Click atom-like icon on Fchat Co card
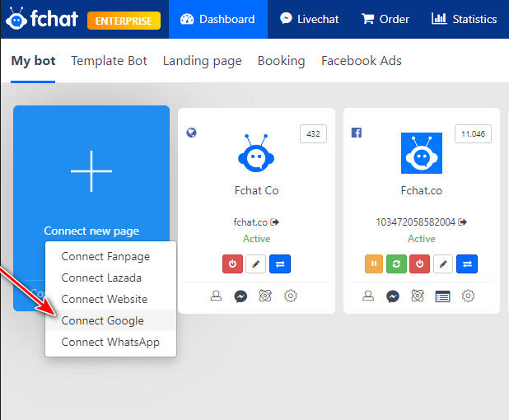Image resolution: width=509 pixels, height=420 pixels. click(x=265, y=296)
